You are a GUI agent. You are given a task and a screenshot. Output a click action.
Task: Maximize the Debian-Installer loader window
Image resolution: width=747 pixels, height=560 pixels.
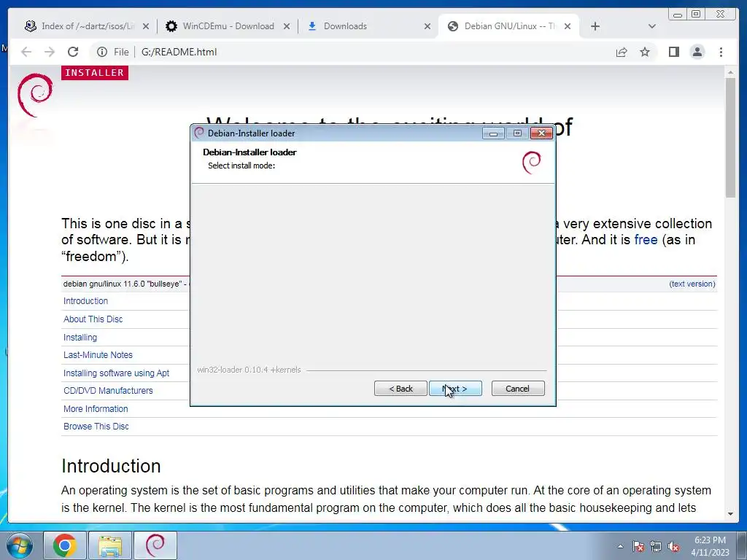click(517, 133)
